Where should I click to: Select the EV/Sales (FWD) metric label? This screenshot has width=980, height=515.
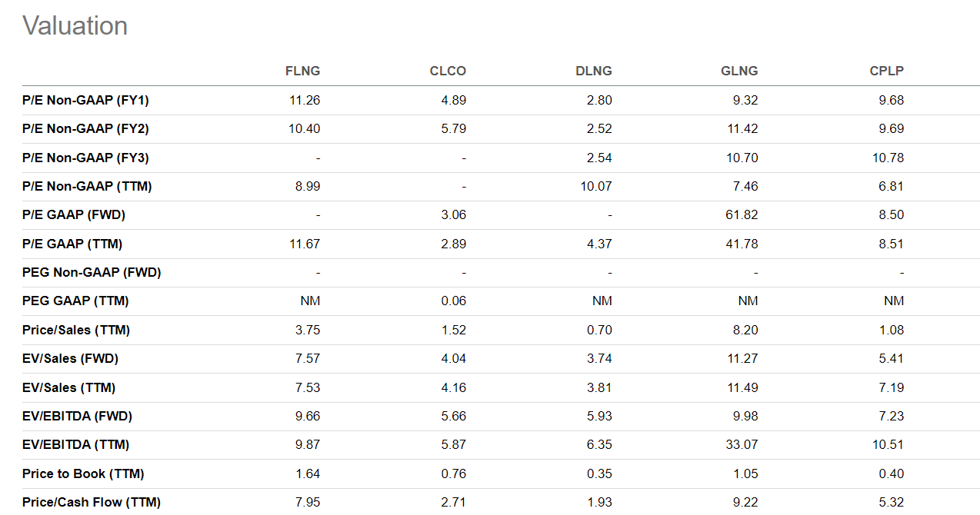70,358
